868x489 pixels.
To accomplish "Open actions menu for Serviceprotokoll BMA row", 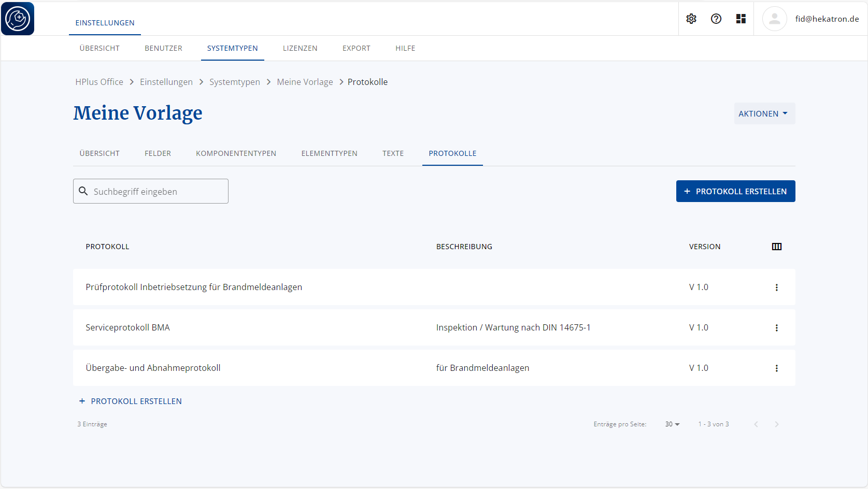I will [776, 328].
